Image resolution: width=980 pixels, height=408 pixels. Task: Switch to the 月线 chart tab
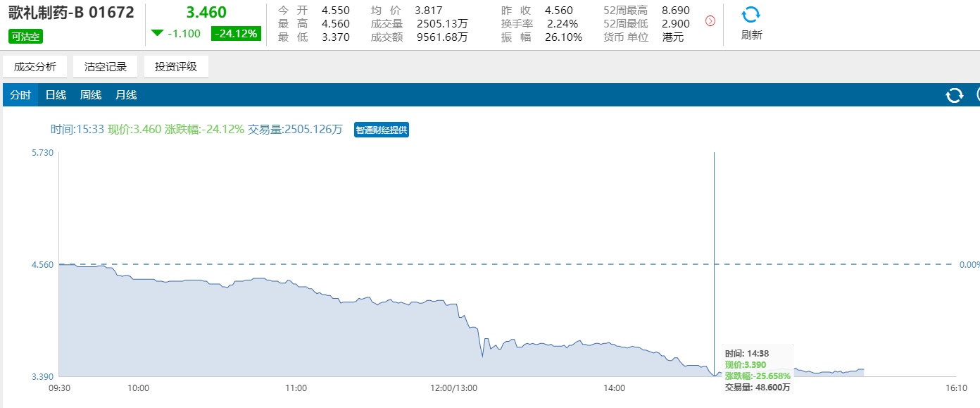click(126, 95)
